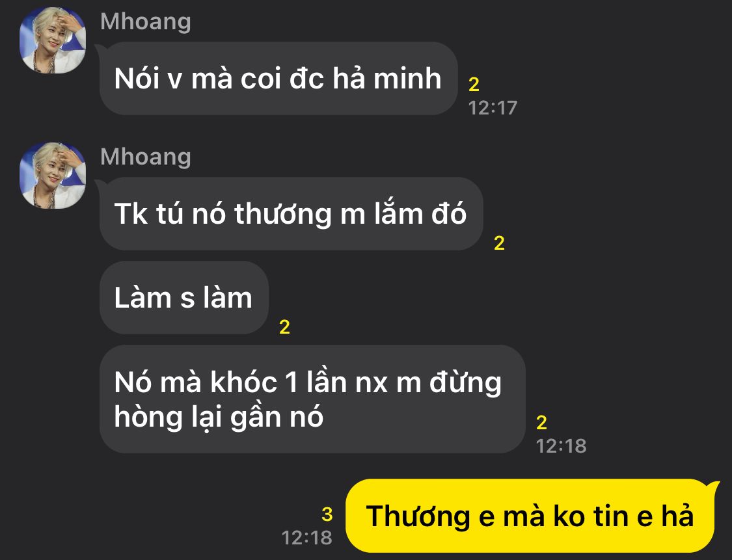Image resolution: width=732 pixels, height=560 pixels.
Task: Tap unread count 2 beside 'Làm s làm'
Action: 284,327
